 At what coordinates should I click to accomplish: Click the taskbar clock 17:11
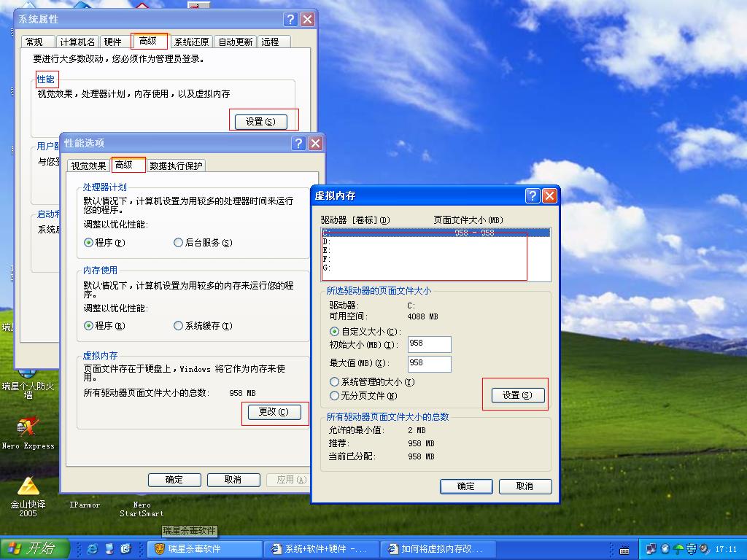point(726,549)
